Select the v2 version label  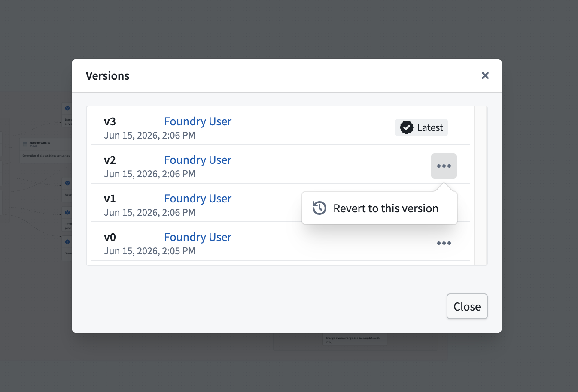110,160
